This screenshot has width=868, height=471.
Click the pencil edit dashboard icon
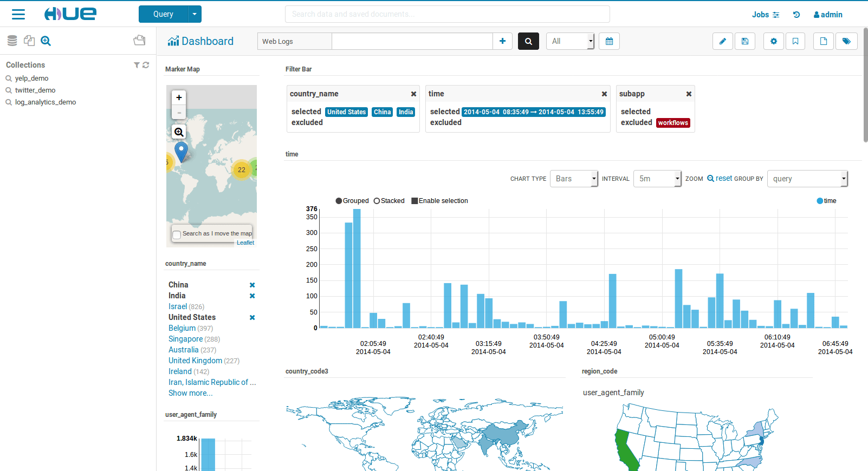(x=722, y=41)
